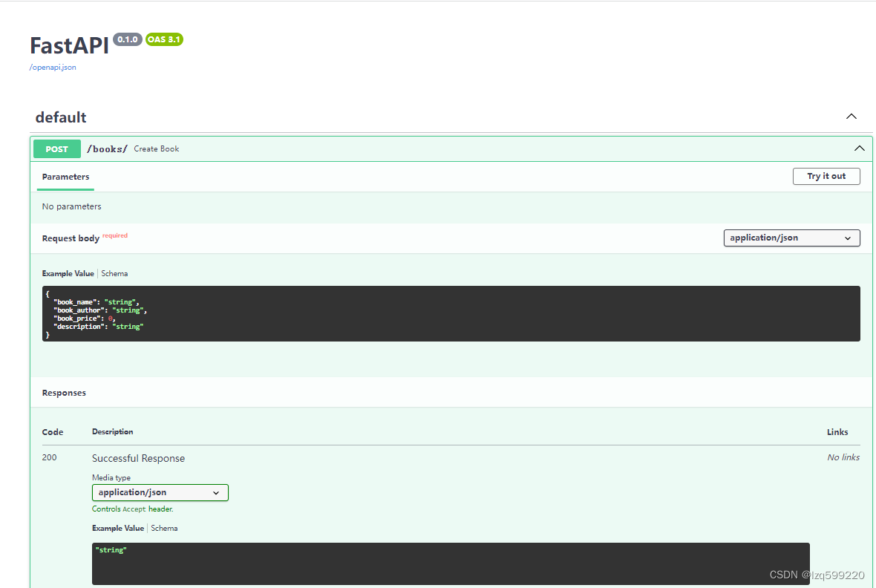Viewport: 876px width, 588px height.
Task: Click the FastAPI title heading
Action: (69, 46)
